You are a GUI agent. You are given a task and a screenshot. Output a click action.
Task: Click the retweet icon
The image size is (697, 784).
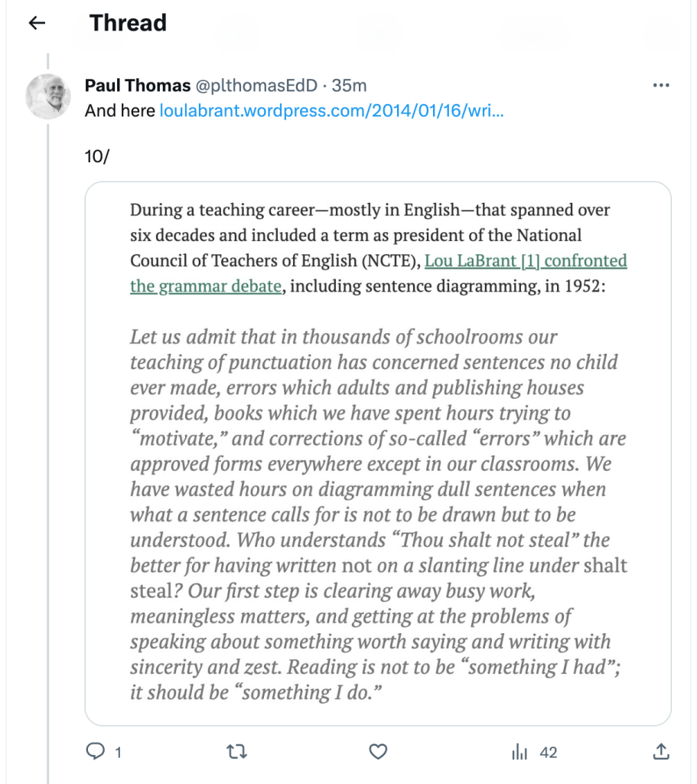click(x=237, y=753)
